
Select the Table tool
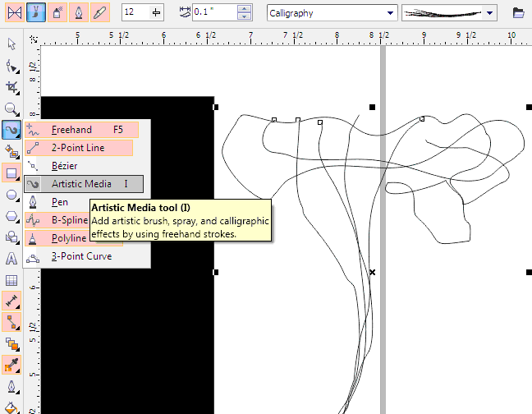(x=12, y=280)
